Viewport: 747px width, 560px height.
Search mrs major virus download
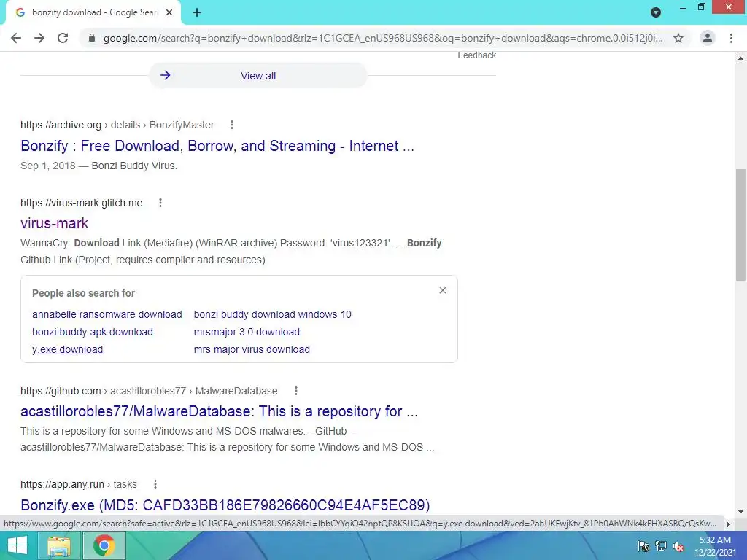(252, 349)
